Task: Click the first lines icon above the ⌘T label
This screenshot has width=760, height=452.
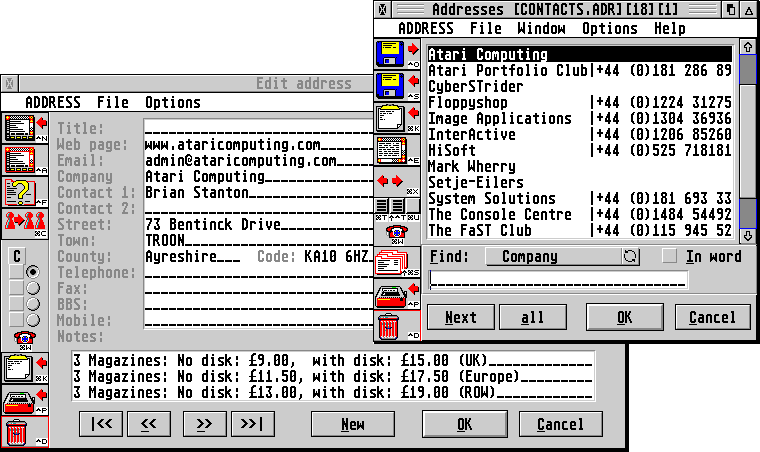Action: [382, 205]
